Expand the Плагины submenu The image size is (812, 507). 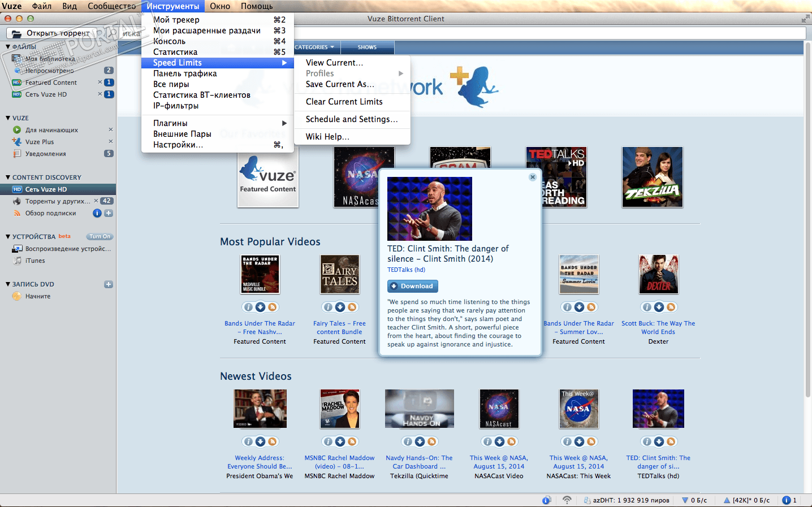(218, 123)
